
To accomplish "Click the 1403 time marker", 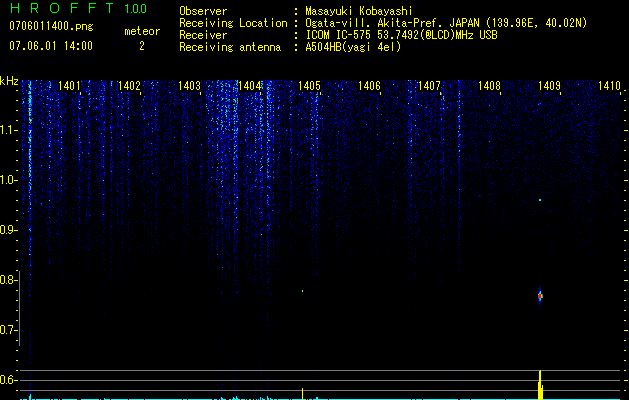I will click(x=189, y=85).
